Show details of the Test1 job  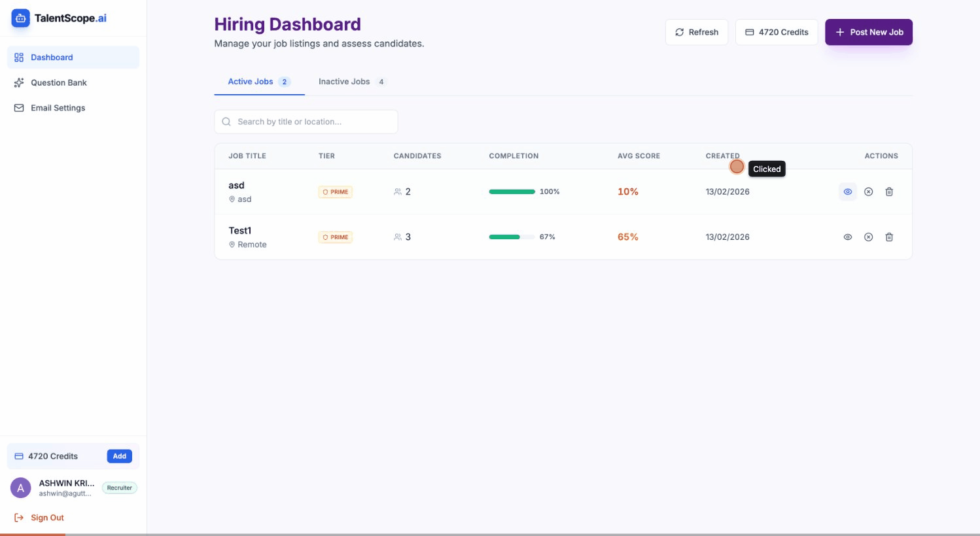[x=848, y=237]
